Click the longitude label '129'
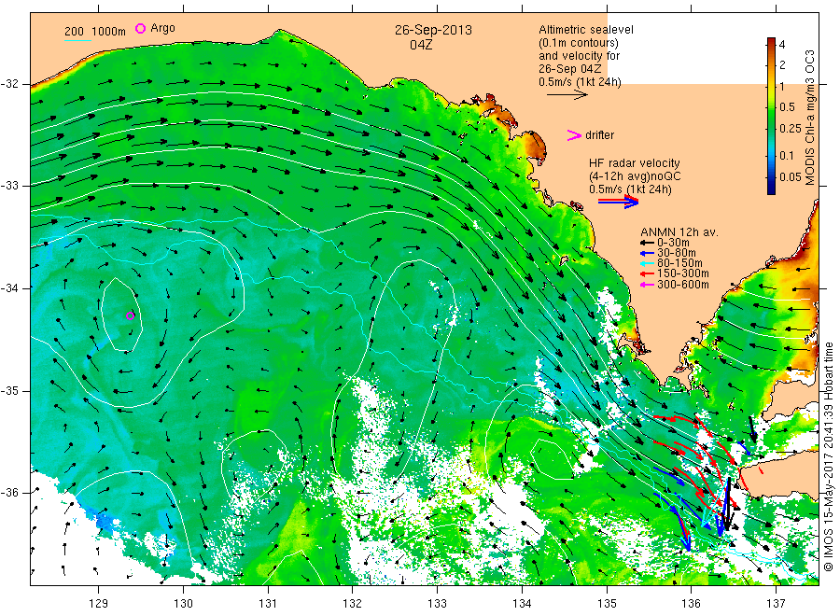The image size is (840, 616). 99,604
